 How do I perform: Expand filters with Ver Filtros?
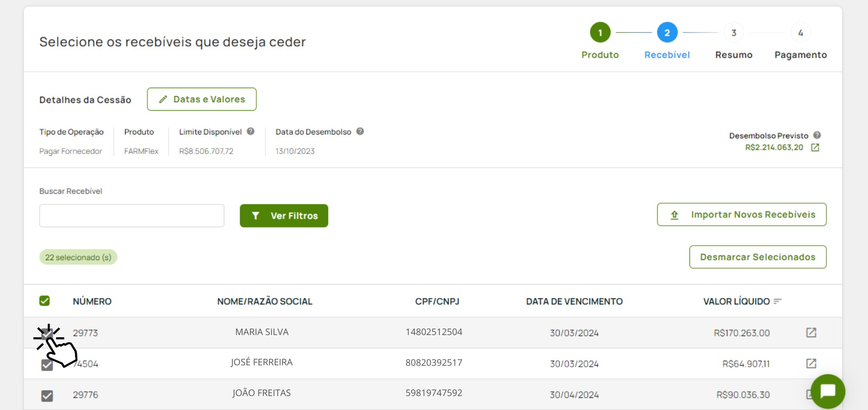pyautogui.click(x=283, y=216)
